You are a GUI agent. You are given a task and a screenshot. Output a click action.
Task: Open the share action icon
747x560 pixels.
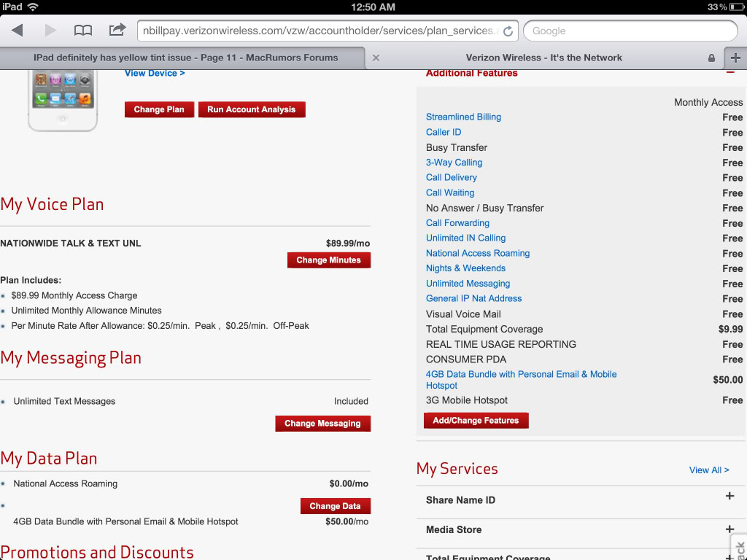pos(117,29)
